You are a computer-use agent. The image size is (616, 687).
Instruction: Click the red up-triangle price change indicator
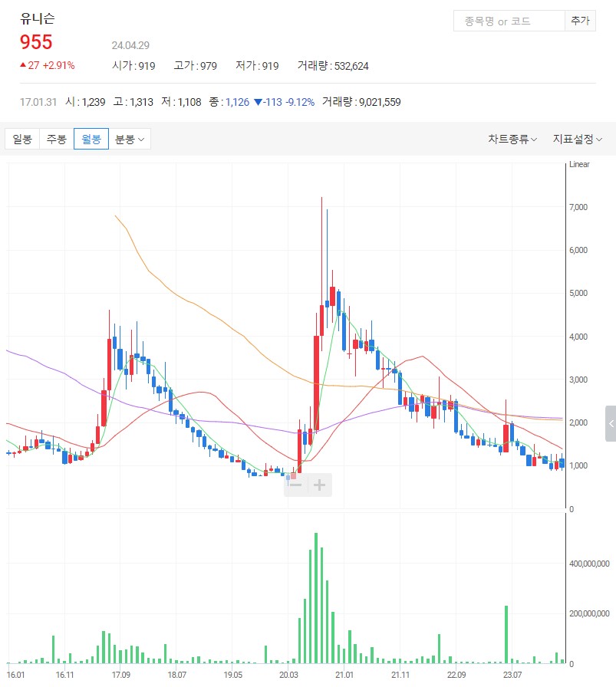[x=23, y=65]
